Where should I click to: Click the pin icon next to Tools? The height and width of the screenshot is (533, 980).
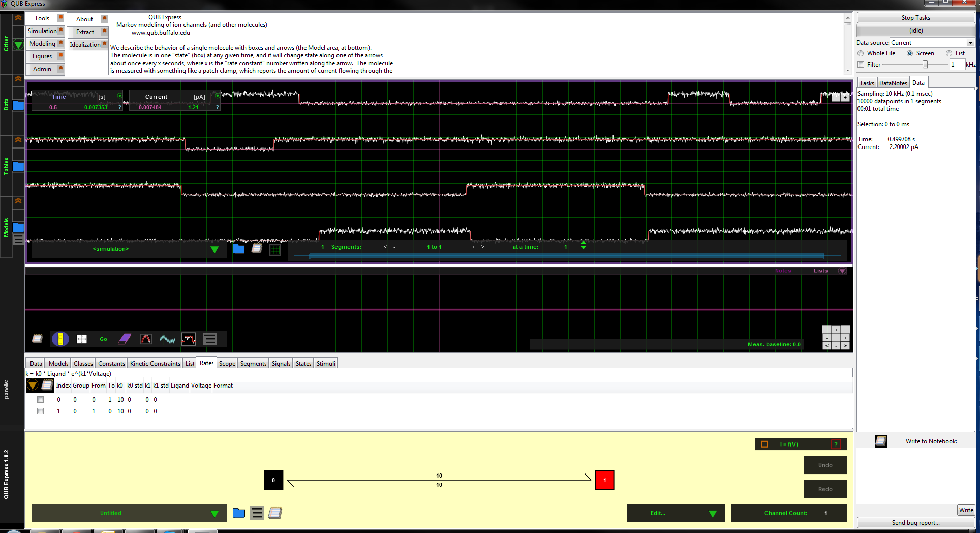pos(60,18)
